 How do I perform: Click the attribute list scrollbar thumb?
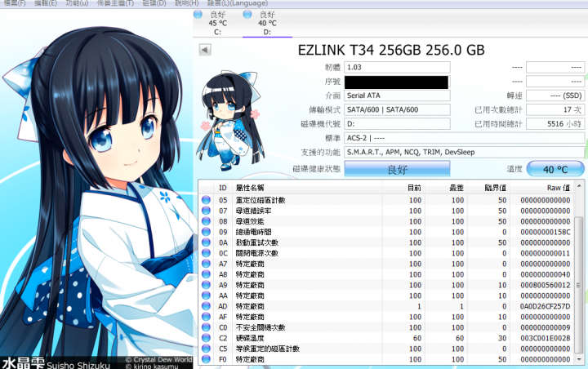pos(579,285)
